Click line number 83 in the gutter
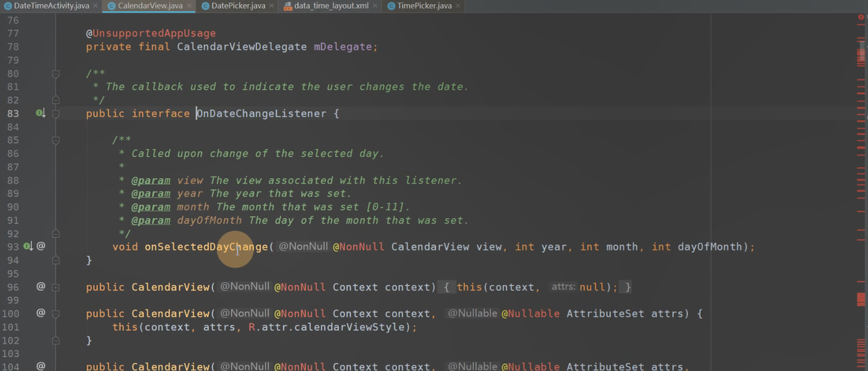Image resolution: width=868 pixels, height=371 pixels. click(x=13, y=113)
